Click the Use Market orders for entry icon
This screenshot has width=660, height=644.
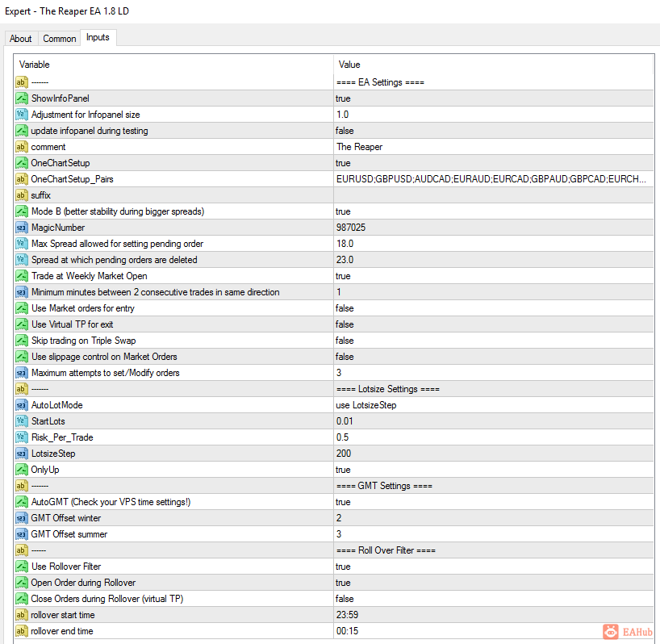coord(22,307)
